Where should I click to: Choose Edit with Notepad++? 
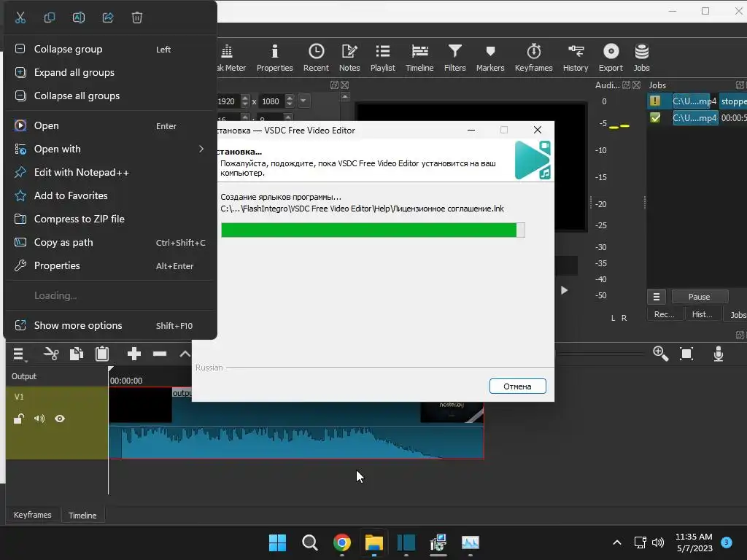(109, 172)
